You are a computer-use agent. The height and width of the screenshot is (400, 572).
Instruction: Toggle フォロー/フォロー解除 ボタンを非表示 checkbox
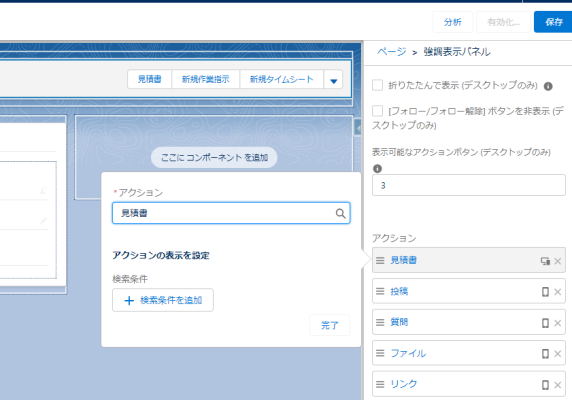click(377, 111)
